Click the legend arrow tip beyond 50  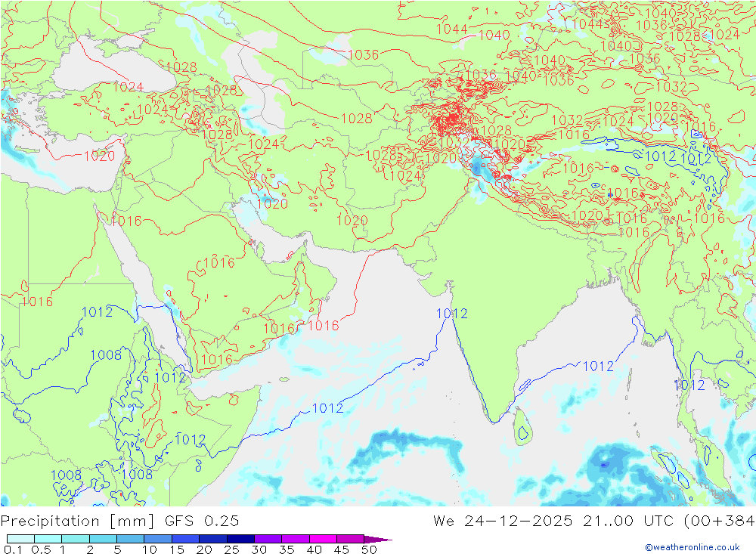click(x=379, y=539)
